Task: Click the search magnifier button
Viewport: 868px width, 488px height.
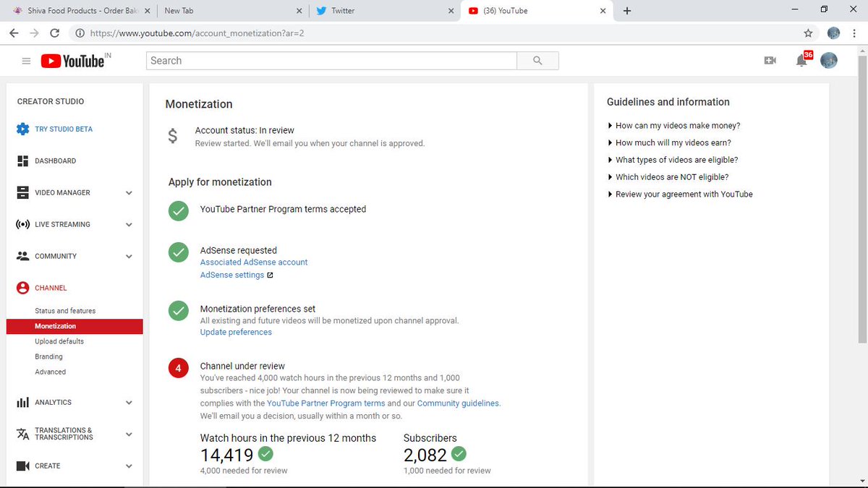Action: tap(537, 61)
